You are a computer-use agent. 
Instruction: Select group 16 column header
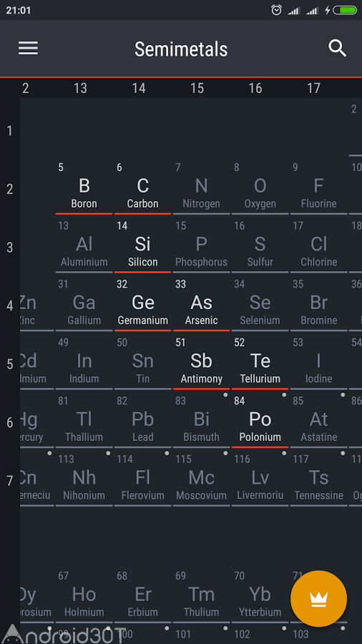point(255,88)
